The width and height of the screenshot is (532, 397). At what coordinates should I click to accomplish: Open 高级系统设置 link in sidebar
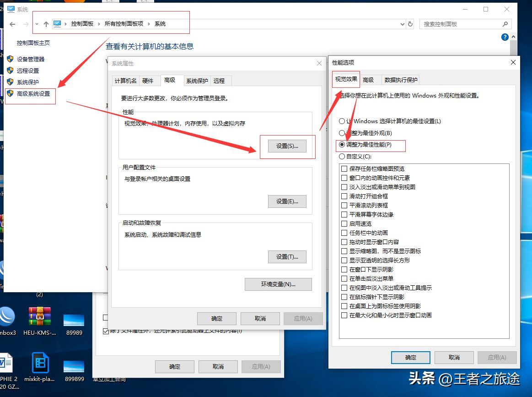(33, 93)
